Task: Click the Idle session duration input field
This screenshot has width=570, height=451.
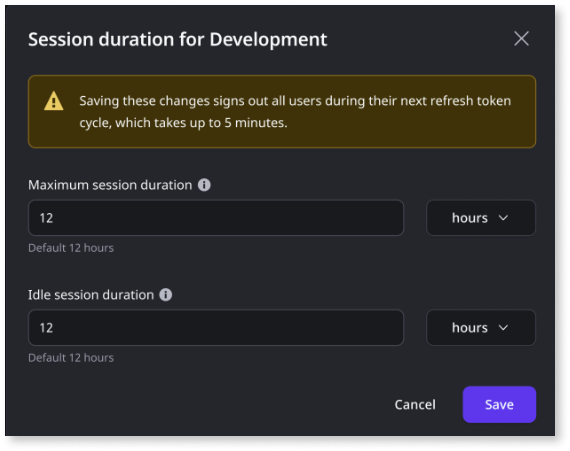Action: (x=216, y=327)
